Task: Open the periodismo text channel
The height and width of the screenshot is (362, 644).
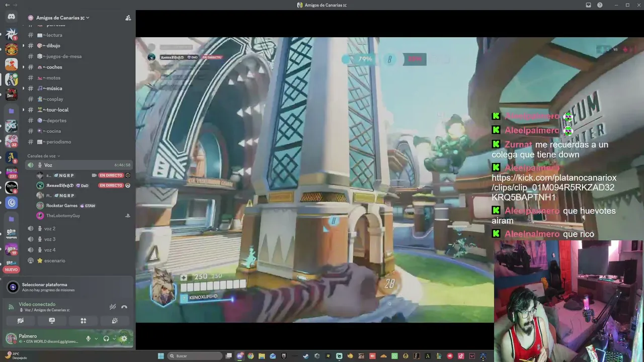Action: click(79, 142)
